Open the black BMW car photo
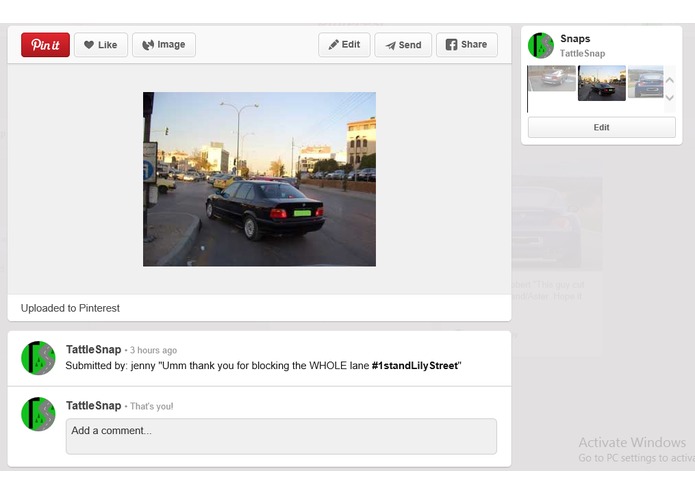The width and height of the screenshot is (695, 494). pyautogui.click(x=259, y=179)
